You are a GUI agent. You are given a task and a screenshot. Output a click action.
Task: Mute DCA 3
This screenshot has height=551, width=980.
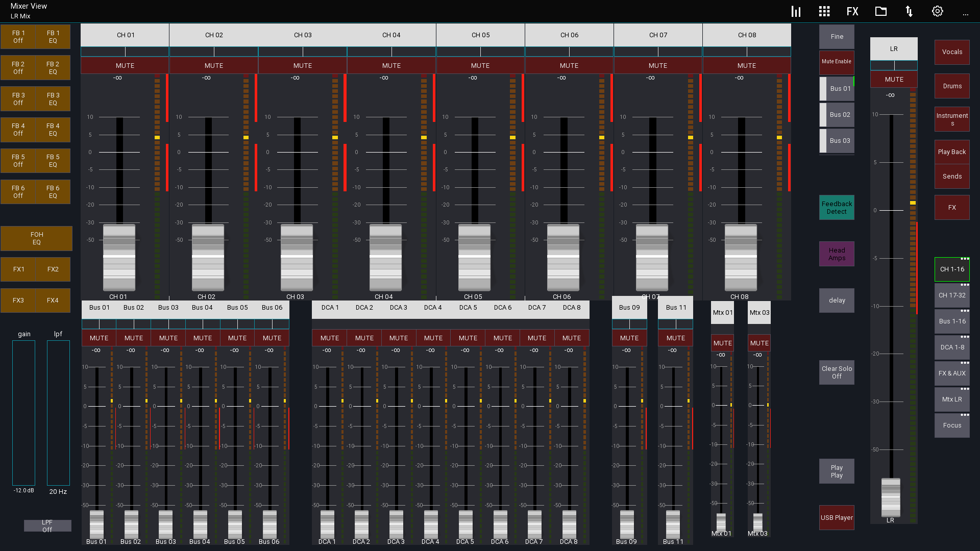[x=399, y=338]
